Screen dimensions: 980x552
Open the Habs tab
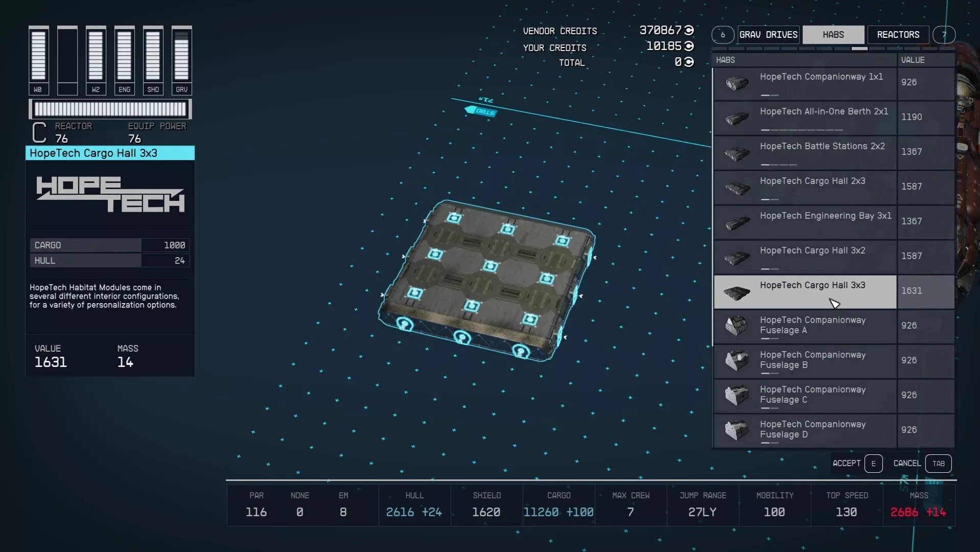[833, 35]
